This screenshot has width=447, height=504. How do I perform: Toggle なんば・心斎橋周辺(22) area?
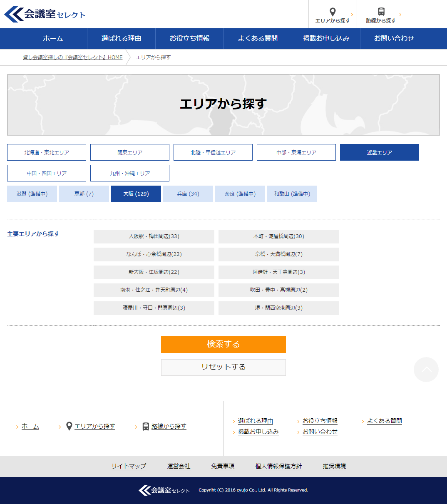(154, 254)
